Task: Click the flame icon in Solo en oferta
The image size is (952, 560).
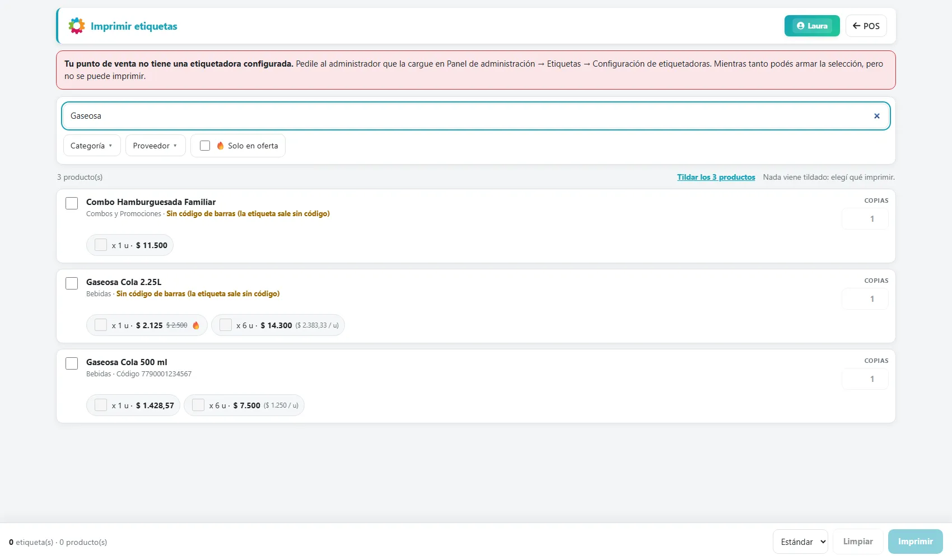Action: pyautogui.click(x=221, y=146)
